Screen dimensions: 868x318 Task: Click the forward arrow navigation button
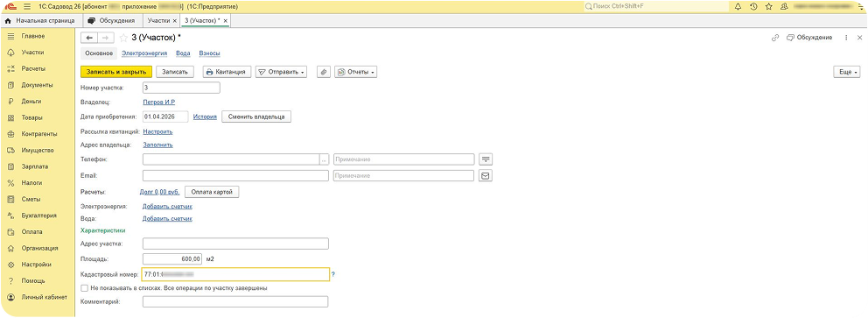tap(106, 38)
